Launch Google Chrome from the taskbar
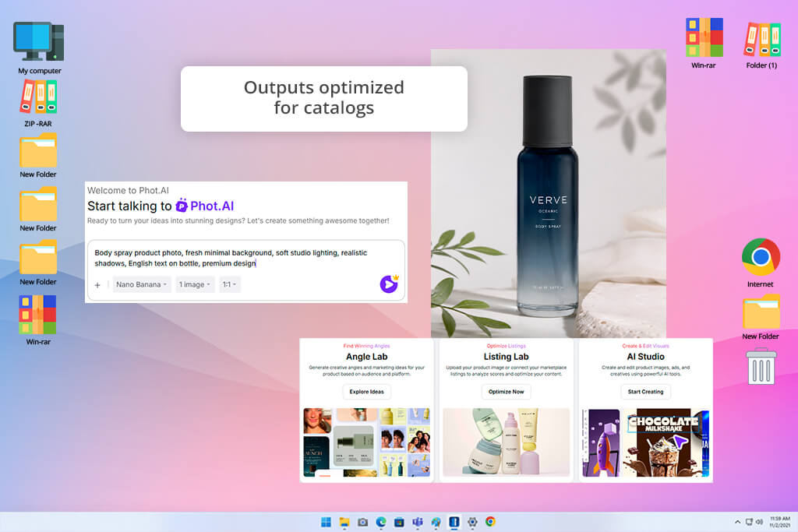798x532 pixels. 491,522
